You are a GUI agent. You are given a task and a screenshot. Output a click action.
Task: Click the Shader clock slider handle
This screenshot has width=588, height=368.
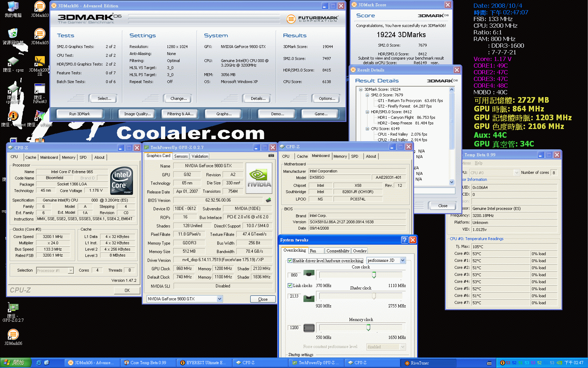374,296
